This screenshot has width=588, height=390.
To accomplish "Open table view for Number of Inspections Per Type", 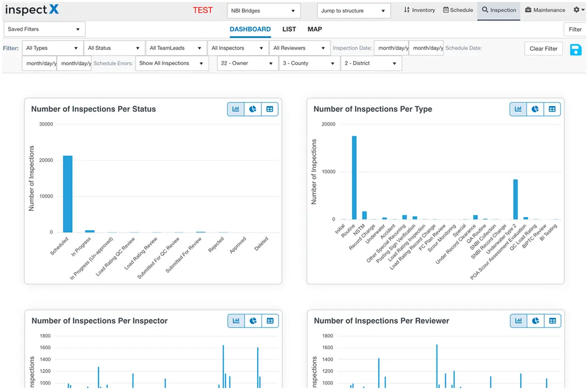I will (x=552, y=109).
